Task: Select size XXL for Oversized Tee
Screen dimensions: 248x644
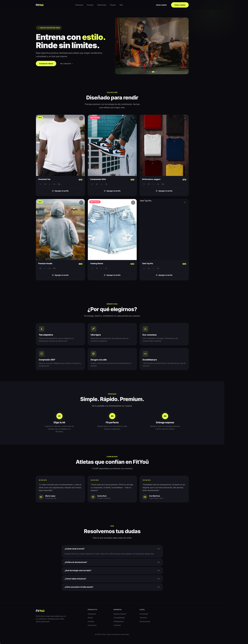Action: point(59,184)
